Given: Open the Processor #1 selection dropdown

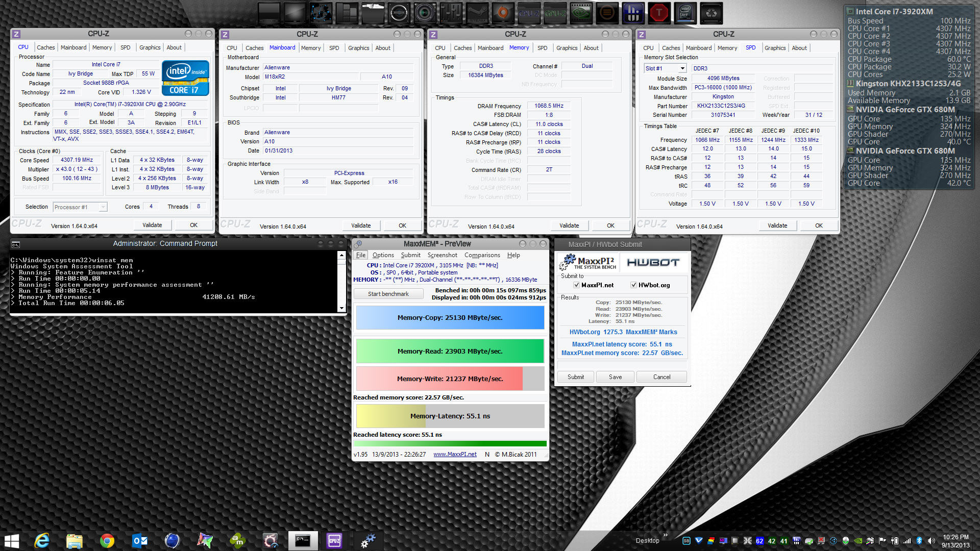Looking at the screenshot, I should point(80,207).
